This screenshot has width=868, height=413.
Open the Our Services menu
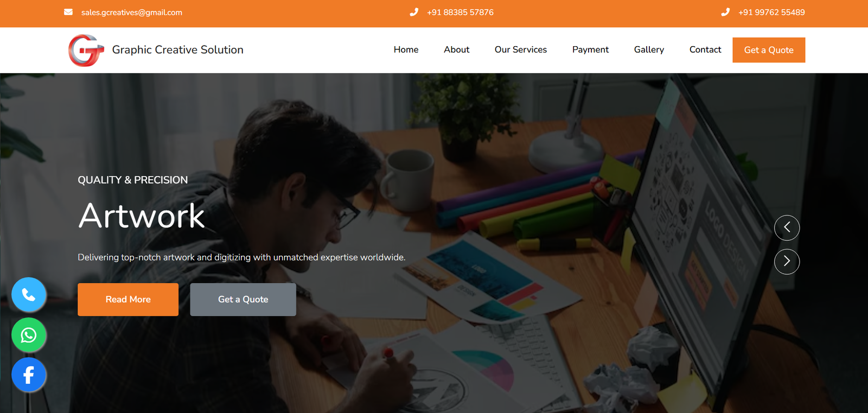click(521, 49)
